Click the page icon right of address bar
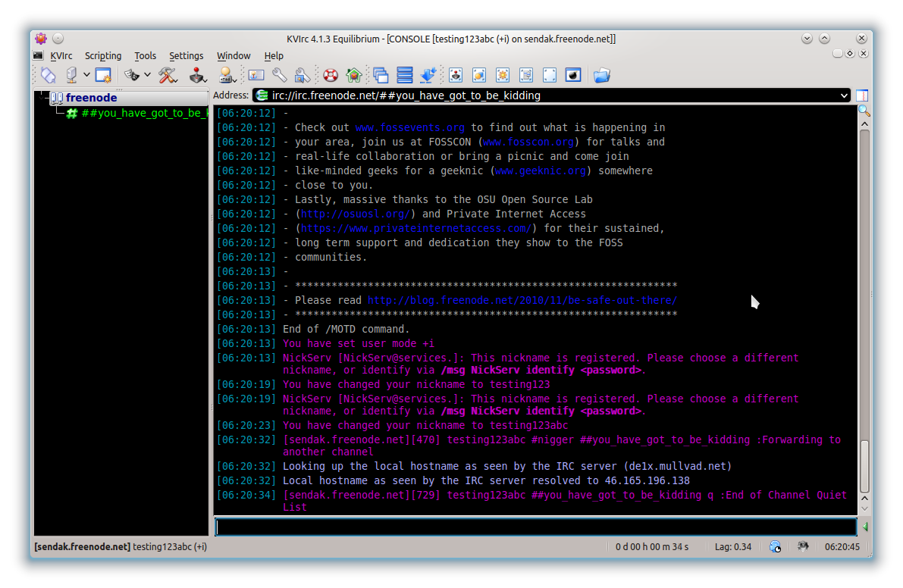Image resolution: width=903 pixels, height=588 pixels. (862, 95)
